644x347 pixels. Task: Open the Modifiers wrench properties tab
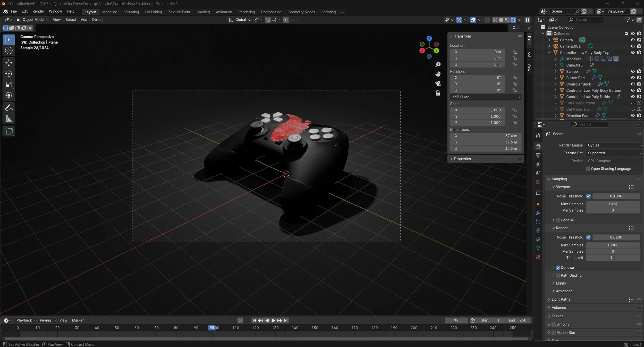click(x=538, y=213)
